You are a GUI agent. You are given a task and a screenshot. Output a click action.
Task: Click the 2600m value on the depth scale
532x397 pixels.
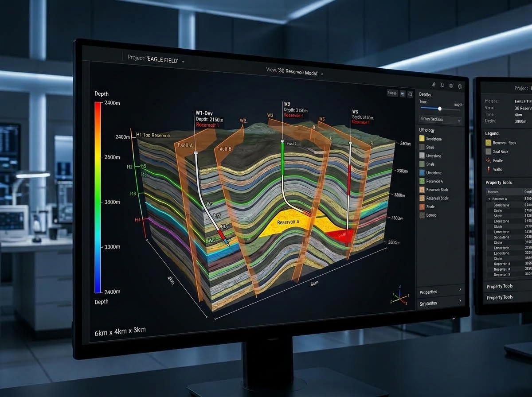112,157
